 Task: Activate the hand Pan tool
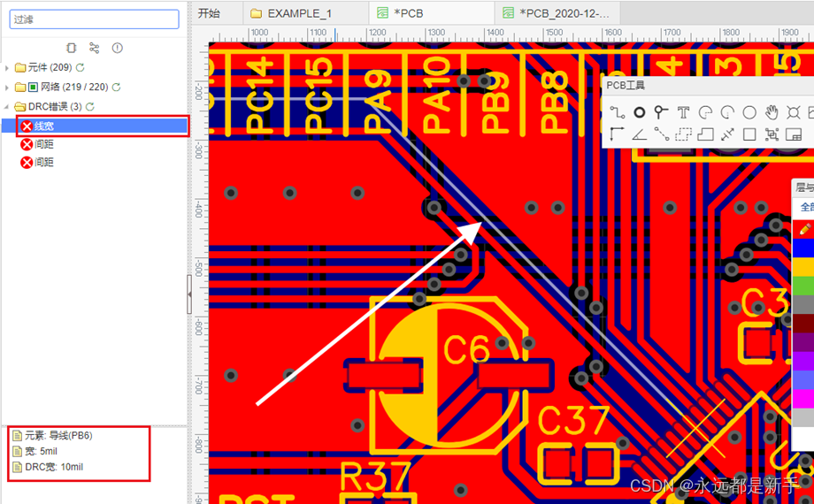click(x=772, y=112)
